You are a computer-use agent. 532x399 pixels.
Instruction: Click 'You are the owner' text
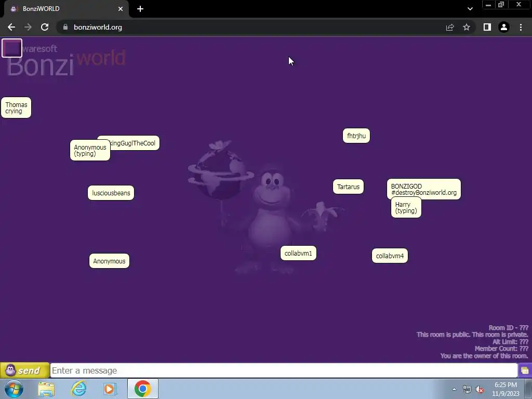(484, 355)
